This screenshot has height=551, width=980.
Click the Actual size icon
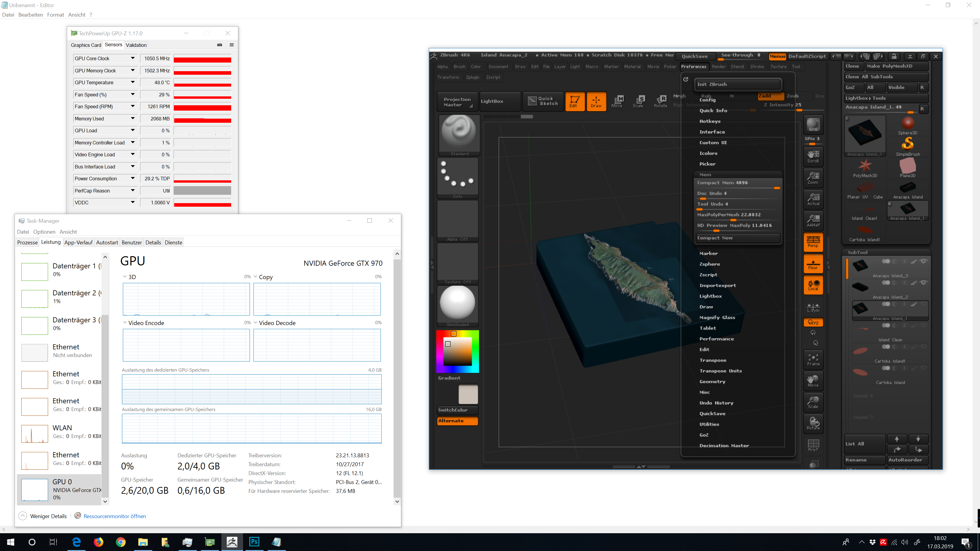click(x=814, y=199)
